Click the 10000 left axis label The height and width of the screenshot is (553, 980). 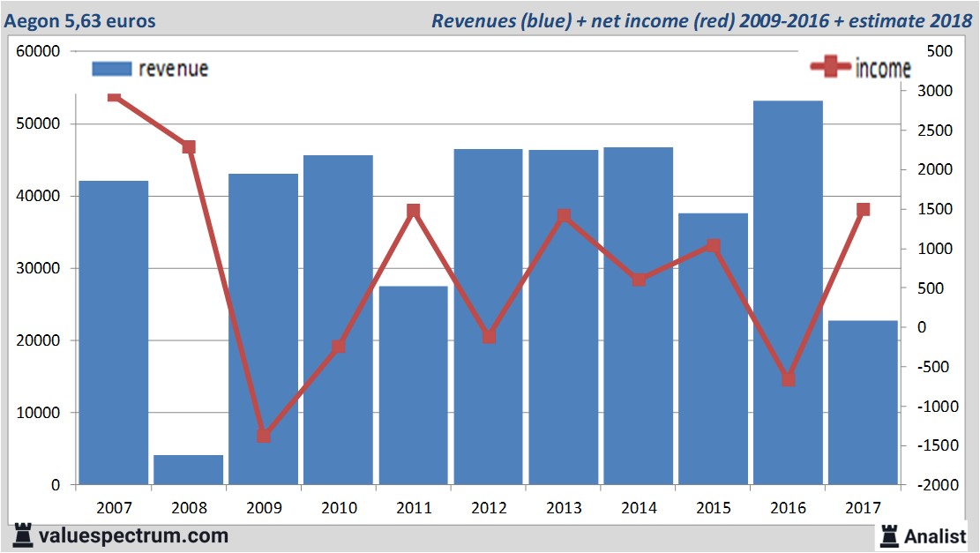(x=38, y=413)
